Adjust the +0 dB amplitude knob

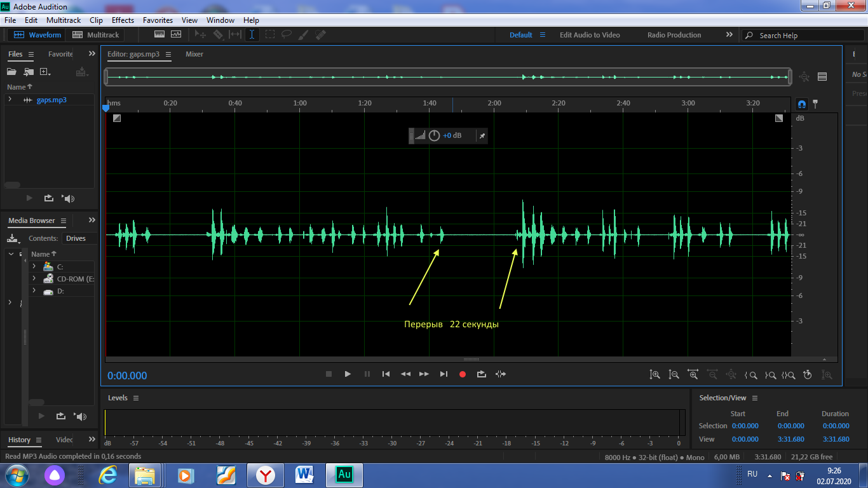click(434, 135)
